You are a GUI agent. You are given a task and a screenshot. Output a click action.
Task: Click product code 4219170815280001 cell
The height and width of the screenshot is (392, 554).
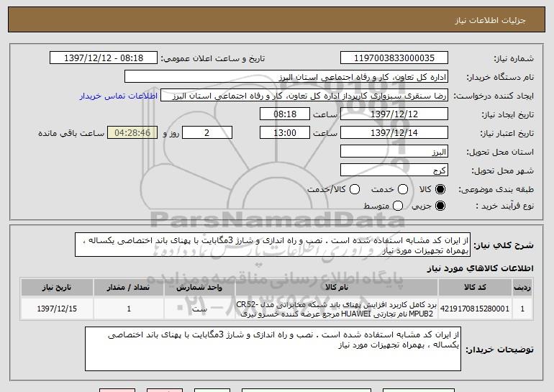point(475,309)
